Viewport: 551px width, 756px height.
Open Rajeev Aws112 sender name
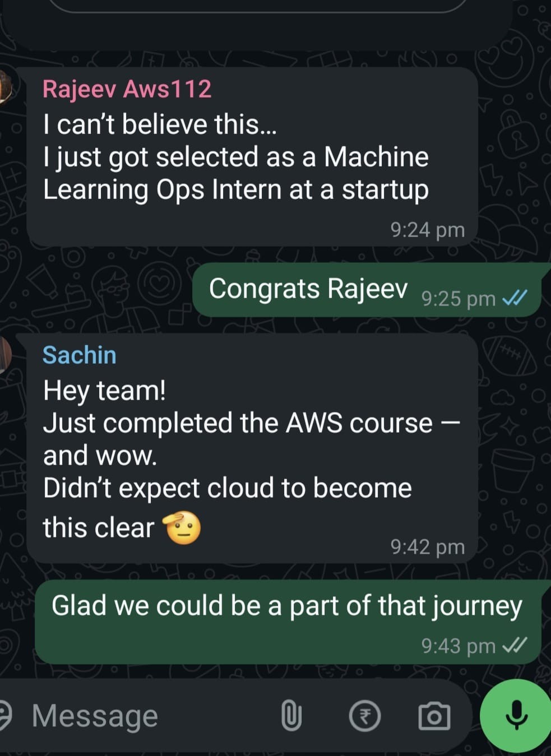(x=127, y=89)
